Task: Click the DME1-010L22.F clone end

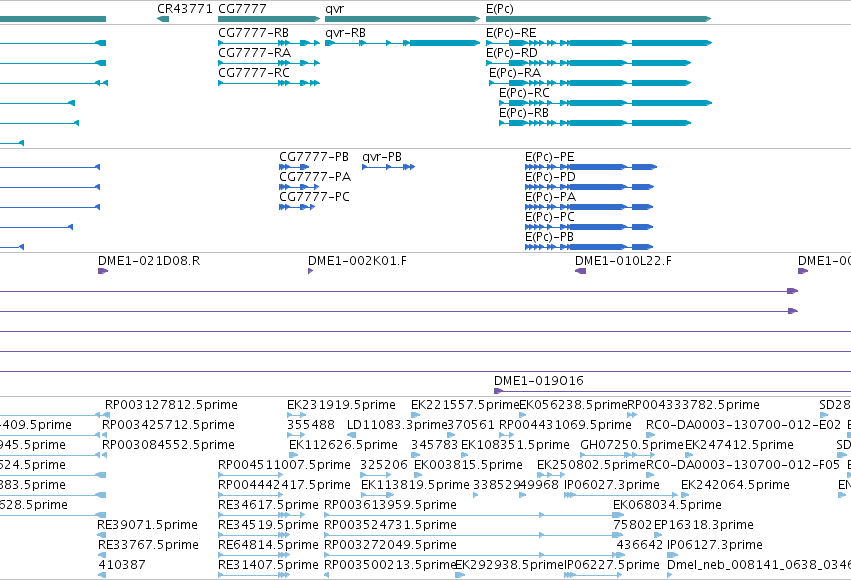Action: pos(580,271)
